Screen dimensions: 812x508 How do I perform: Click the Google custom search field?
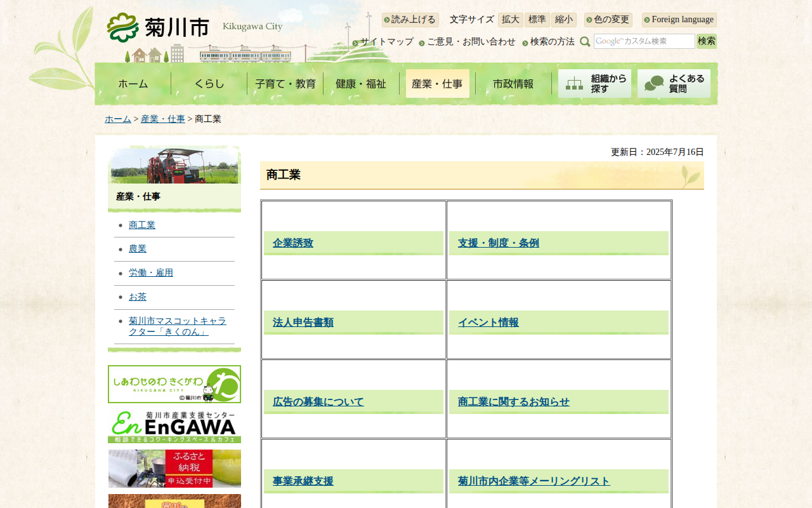[644, 41]
